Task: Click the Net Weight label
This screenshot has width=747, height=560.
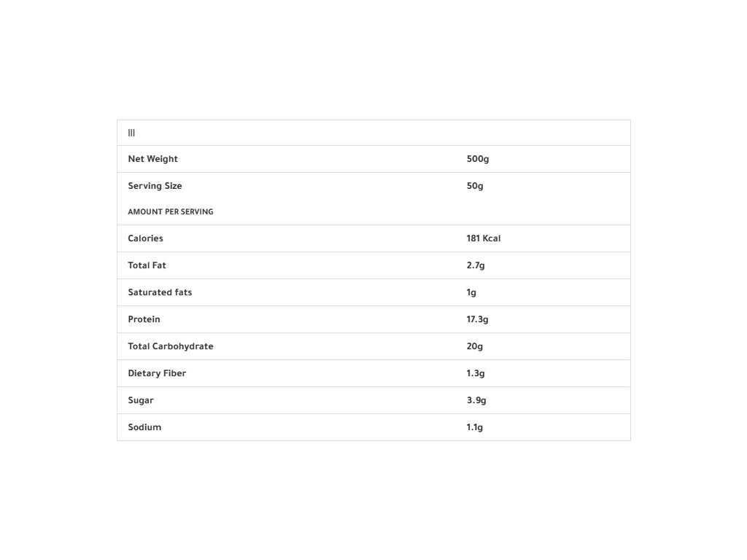Action: 152,159
